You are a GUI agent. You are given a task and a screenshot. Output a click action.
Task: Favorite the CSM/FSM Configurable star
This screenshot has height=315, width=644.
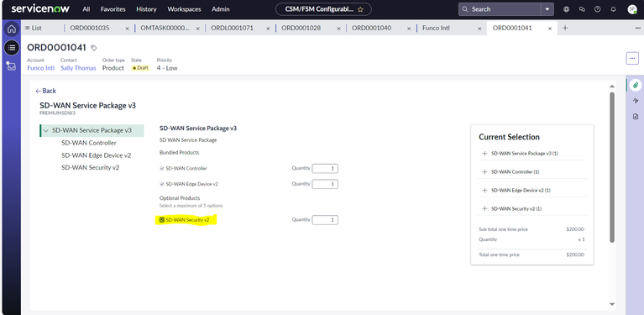[x=360, y=9]
